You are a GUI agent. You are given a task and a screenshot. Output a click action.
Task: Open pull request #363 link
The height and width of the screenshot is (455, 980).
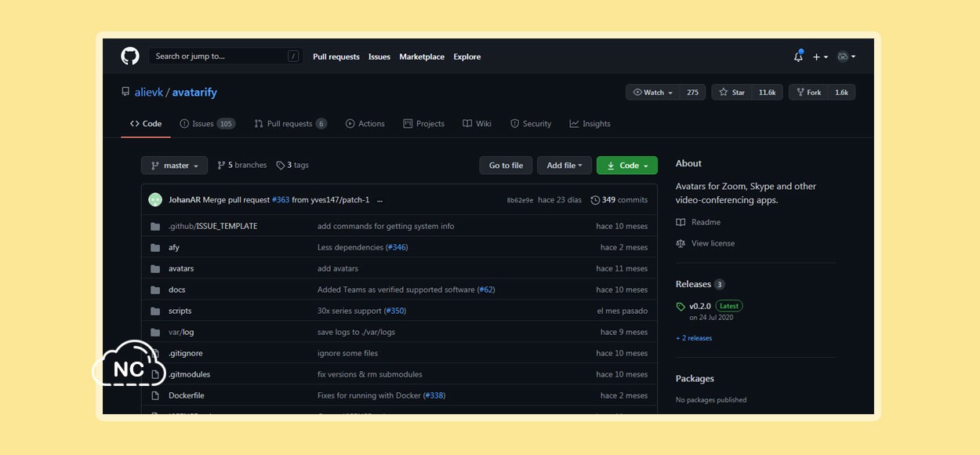point(281,200)
